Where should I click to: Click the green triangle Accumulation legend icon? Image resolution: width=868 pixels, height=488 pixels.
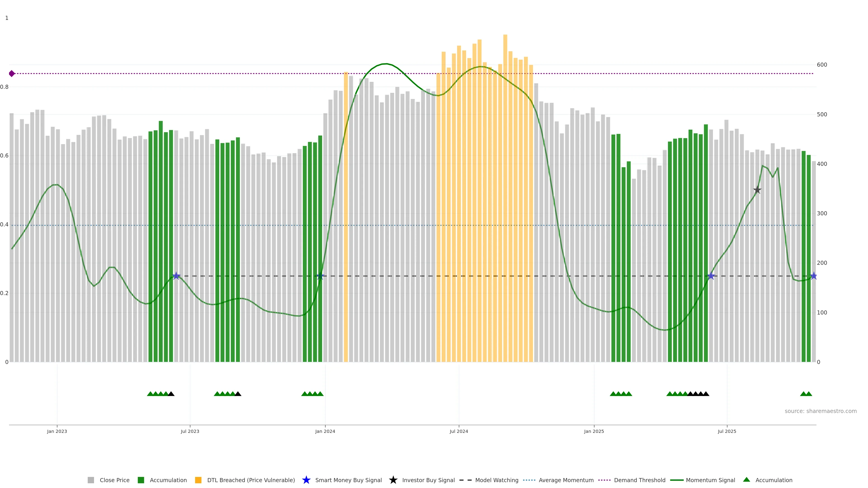(746, 480)
